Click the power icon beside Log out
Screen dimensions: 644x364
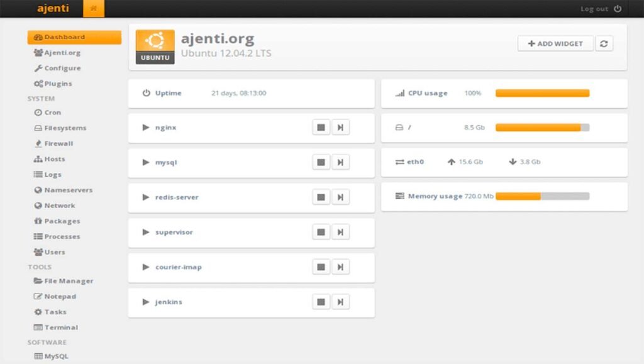click(618, 9)
